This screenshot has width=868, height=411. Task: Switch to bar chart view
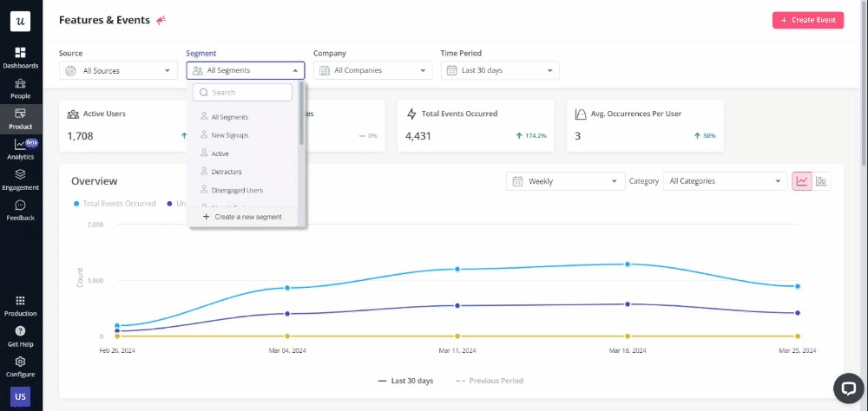[x=821, y=181]
